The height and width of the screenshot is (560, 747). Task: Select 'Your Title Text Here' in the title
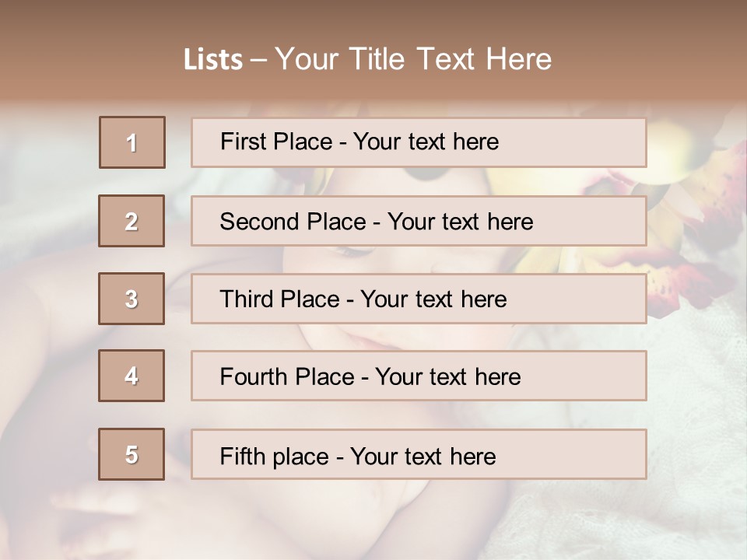tap(413, 59)
